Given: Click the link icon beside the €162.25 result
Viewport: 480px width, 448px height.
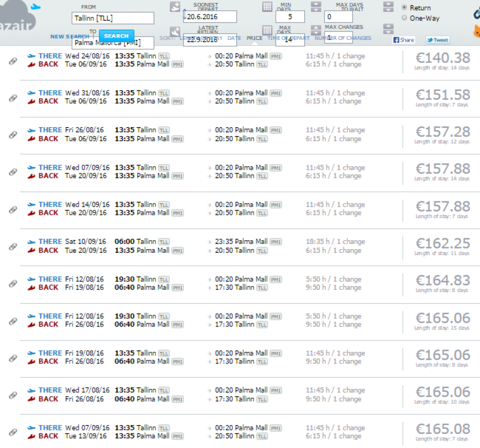Looking at the screenshot, I should pos(13,246).
